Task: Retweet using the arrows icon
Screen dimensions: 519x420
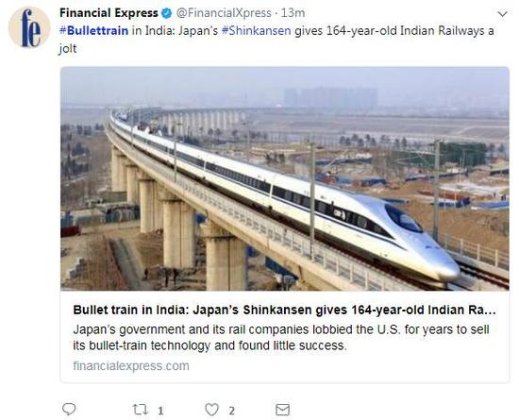Action: click(140, 410)
